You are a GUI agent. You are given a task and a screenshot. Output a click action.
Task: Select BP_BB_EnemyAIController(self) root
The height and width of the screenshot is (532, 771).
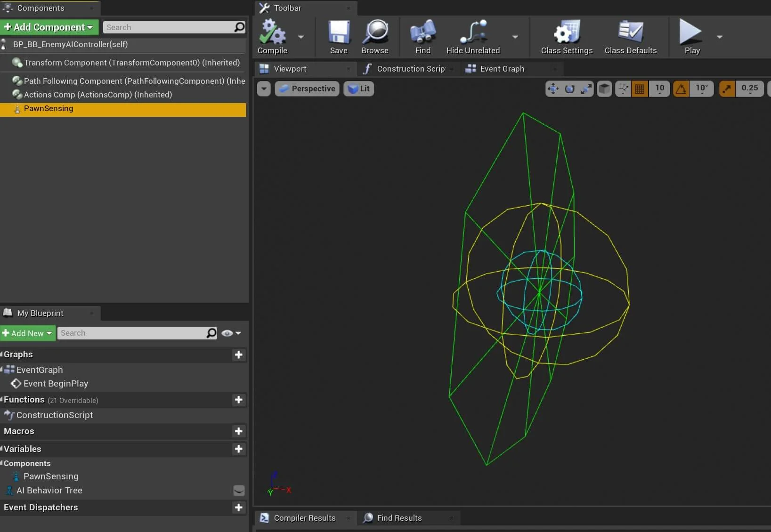pos(123,44)
